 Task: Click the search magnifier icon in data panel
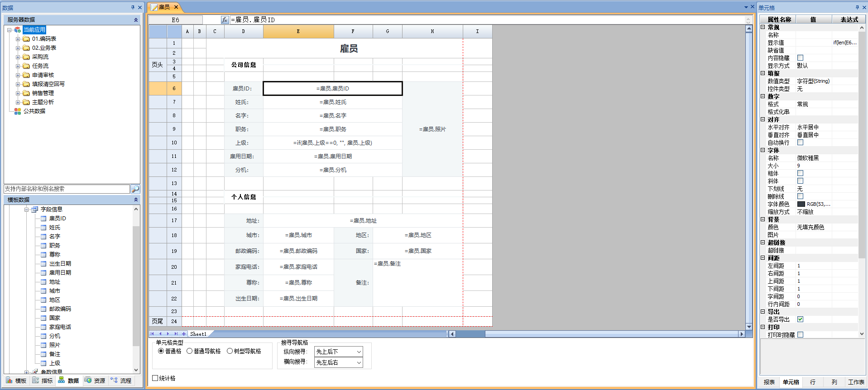tap(135, 189)
